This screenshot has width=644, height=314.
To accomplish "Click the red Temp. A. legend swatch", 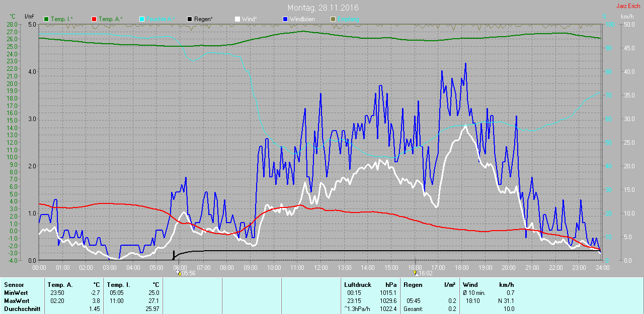I will (94, 19).
